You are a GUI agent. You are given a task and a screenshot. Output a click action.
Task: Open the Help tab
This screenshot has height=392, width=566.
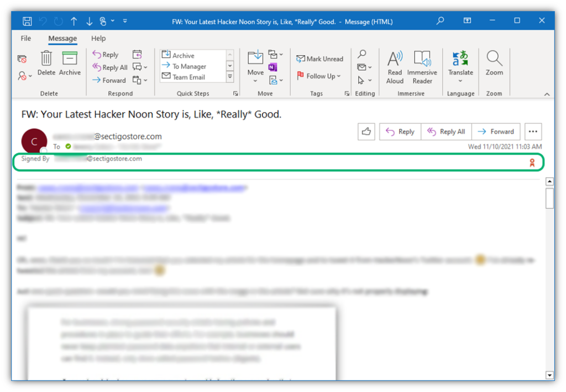[98, 38]
